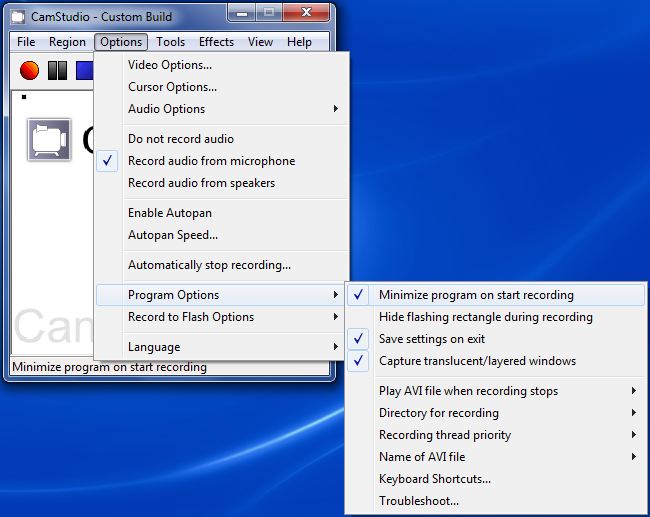
Task: Expand Record to Flash Options submenu
Action: pos(221,317)
